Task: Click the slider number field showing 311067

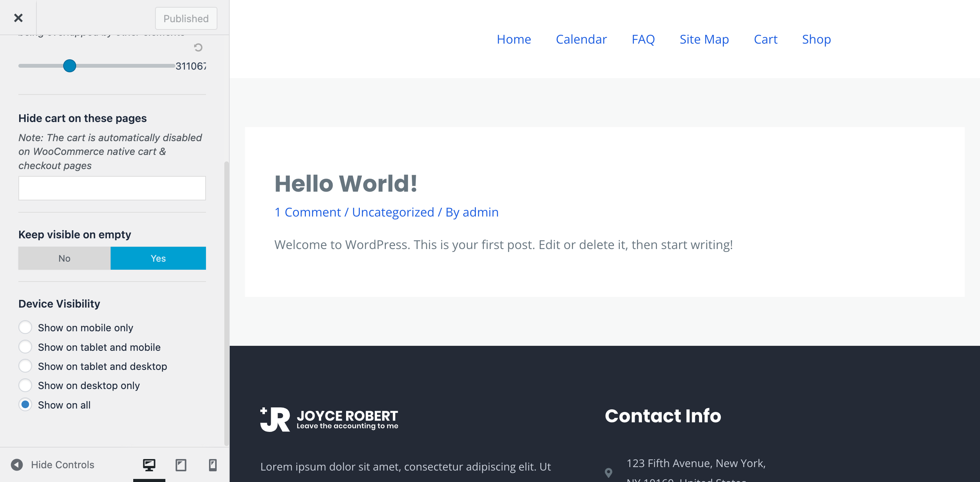Action: coord(191,66)
